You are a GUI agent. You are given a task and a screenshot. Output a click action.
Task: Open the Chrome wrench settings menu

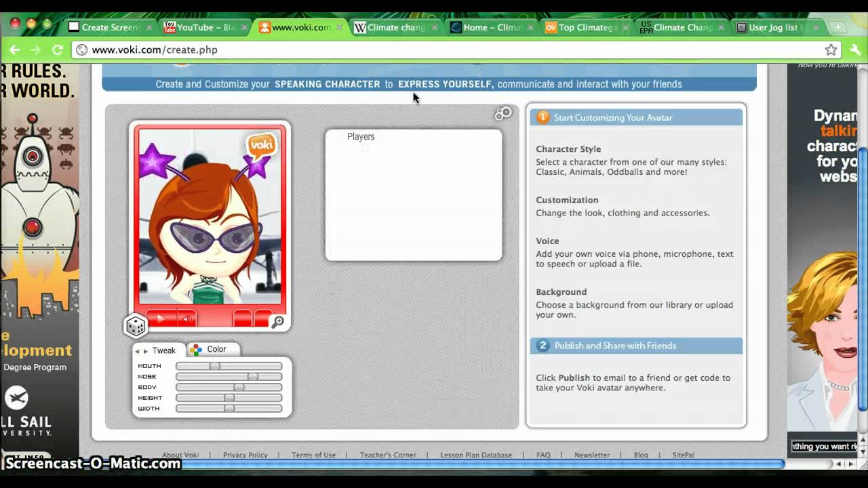(854, 49)
